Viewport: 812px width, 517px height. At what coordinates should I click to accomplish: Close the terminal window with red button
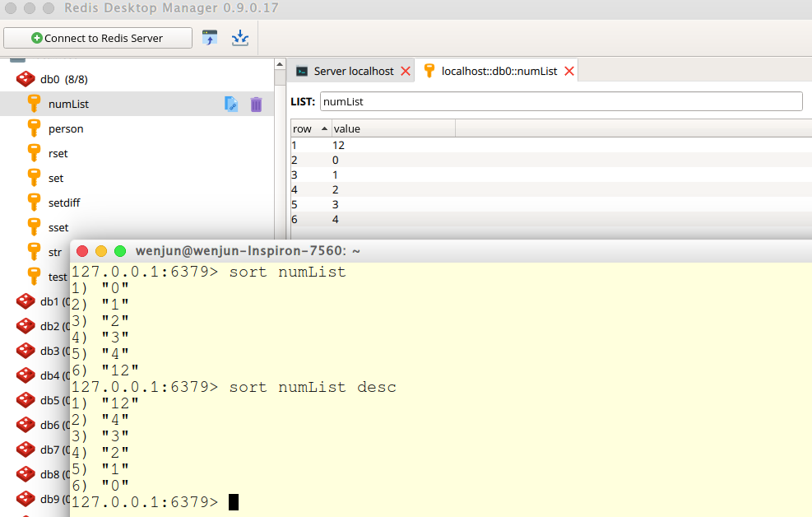click(81, 251)
